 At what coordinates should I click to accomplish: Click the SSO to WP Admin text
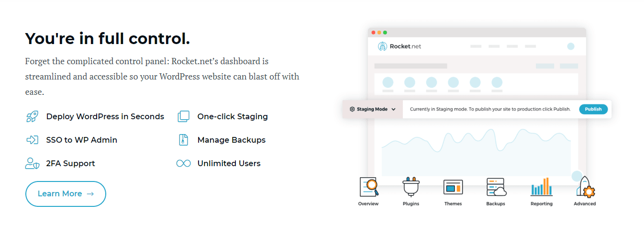(x=82, y=140)
